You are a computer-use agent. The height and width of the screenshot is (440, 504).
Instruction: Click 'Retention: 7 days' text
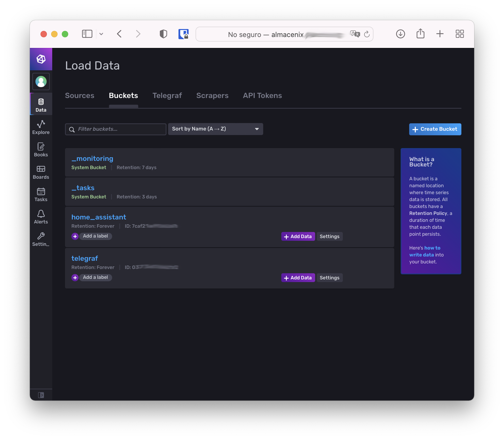coord(136,168)
